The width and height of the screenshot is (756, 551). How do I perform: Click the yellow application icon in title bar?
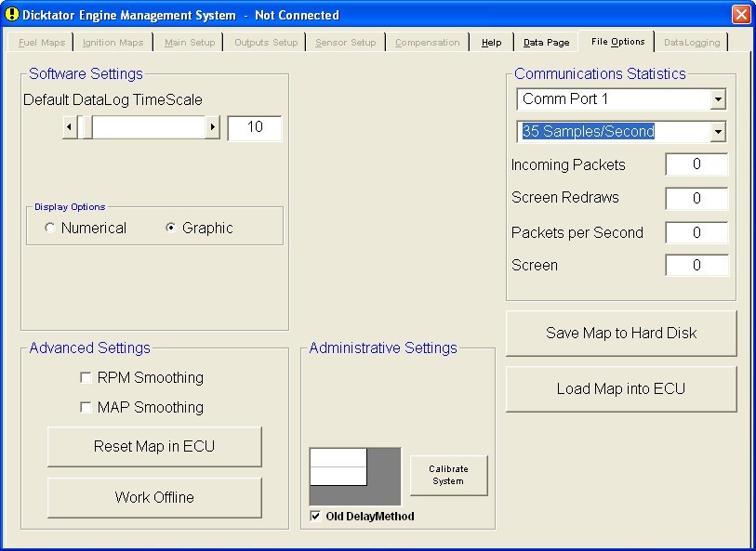click(x=12, y=15)
